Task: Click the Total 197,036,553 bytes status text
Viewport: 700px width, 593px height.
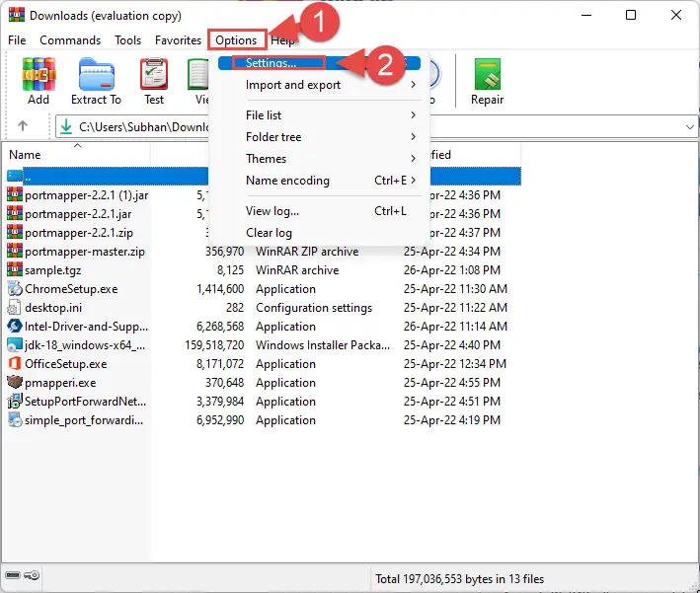Action: click(x=459, y=579)
